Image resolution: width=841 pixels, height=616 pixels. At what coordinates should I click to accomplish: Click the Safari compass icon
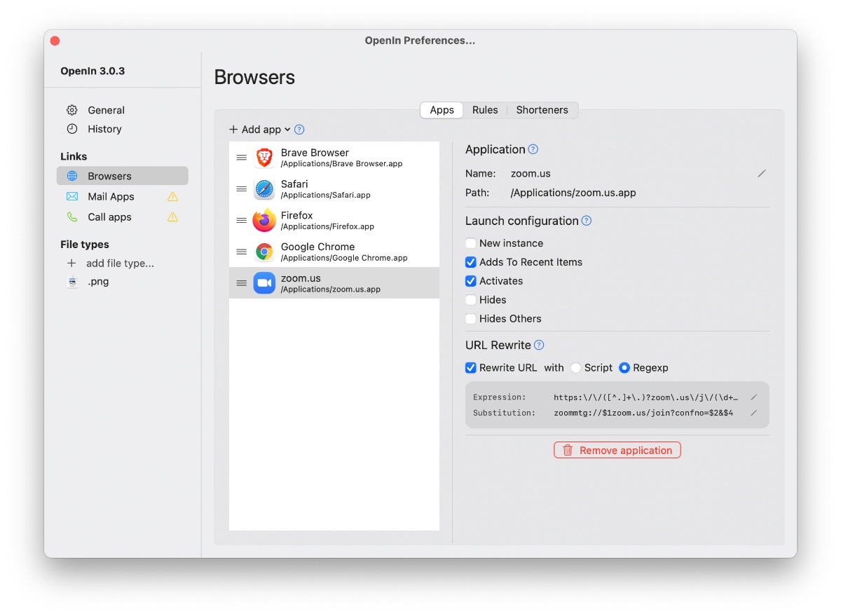[264, 189]
